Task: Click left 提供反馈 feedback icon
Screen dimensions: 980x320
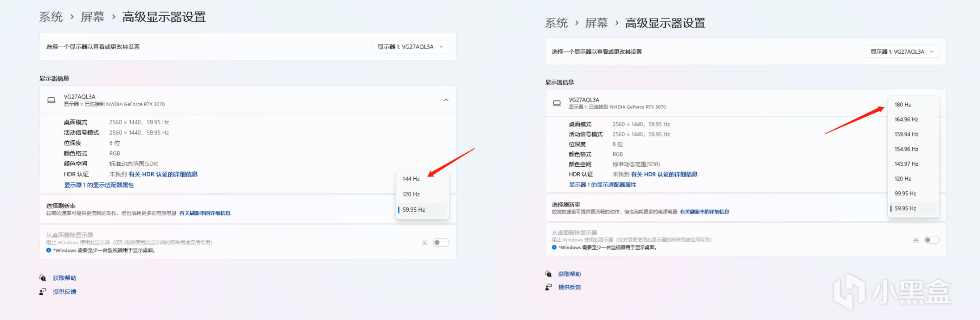Action: [x=43, y=292]
